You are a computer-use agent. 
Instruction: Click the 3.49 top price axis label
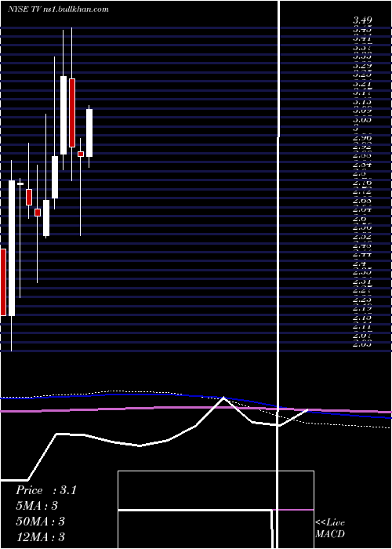coord(362,20)
